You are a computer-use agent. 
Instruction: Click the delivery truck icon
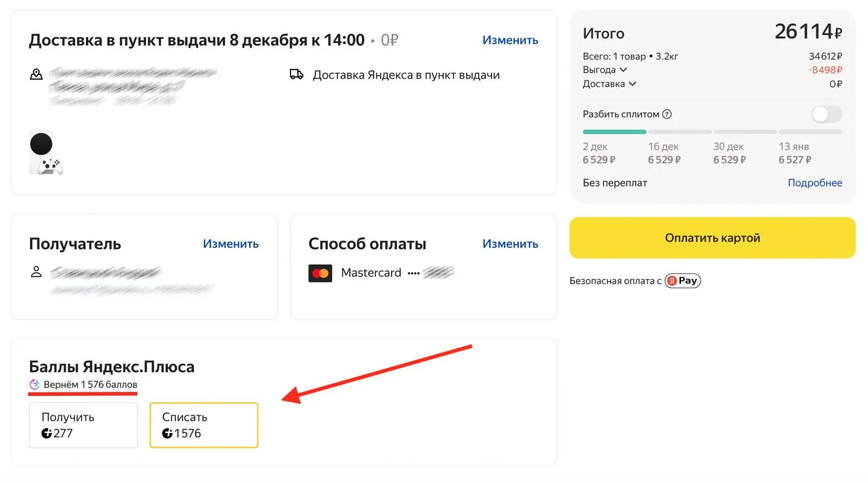297,75
